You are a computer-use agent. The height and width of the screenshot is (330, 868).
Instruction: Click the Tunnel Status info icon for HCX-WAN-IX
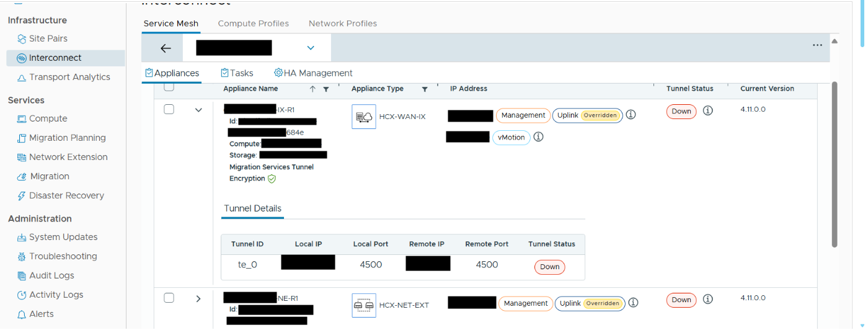pos(707,111)
